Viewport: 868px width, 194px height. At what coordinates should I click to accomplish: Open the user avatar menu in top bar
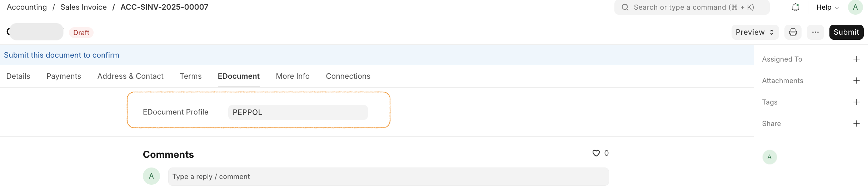tap(855, 7)
